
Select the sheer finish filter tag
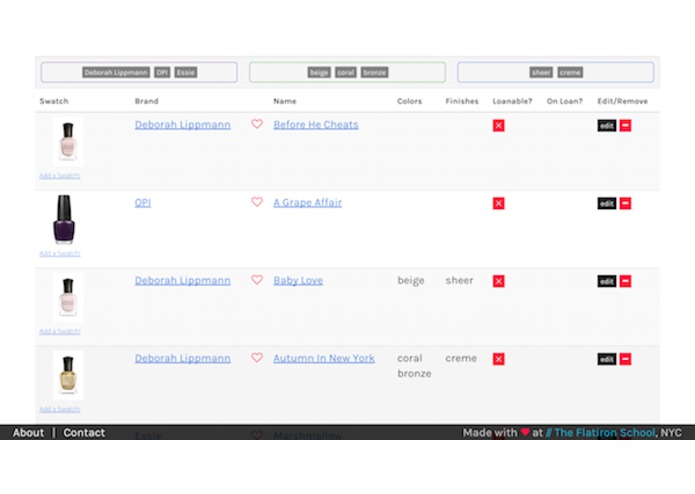click(541, 73)
